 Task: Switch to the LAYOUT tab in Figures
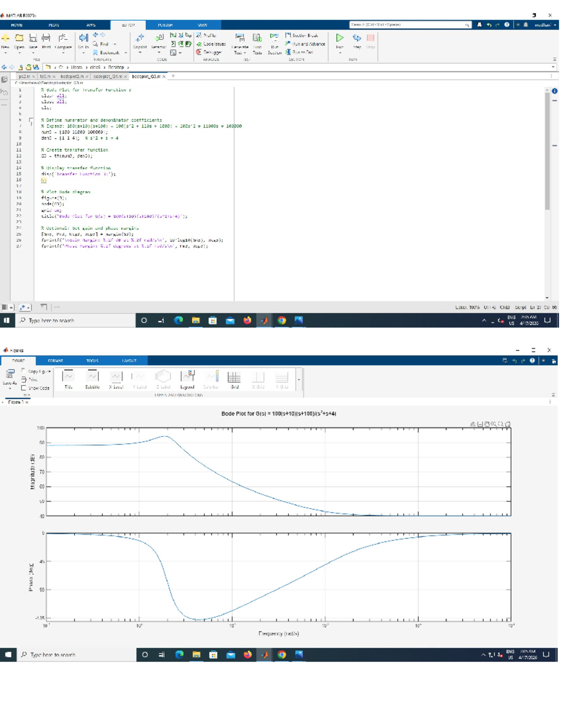129,360
